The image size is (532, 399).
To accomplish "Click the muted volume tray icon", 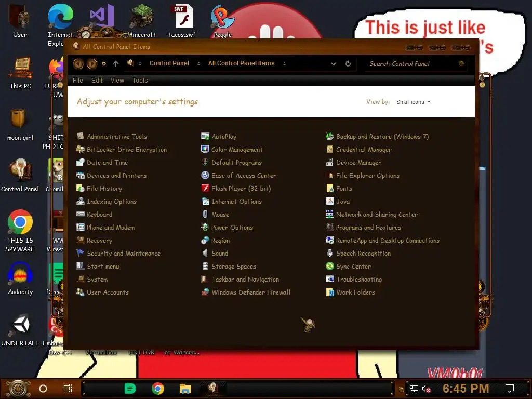I will click(x=426, y=389).
